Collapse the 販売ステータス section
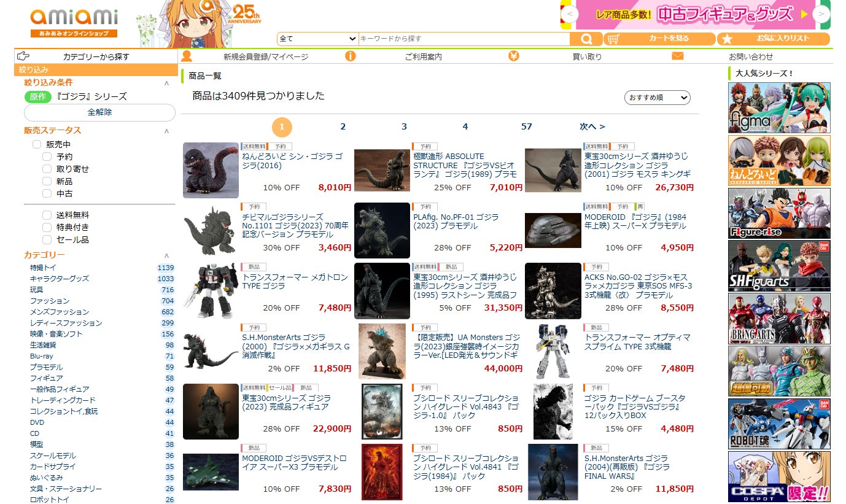This screenshot has height=504, width=846. tap(166, 131)
